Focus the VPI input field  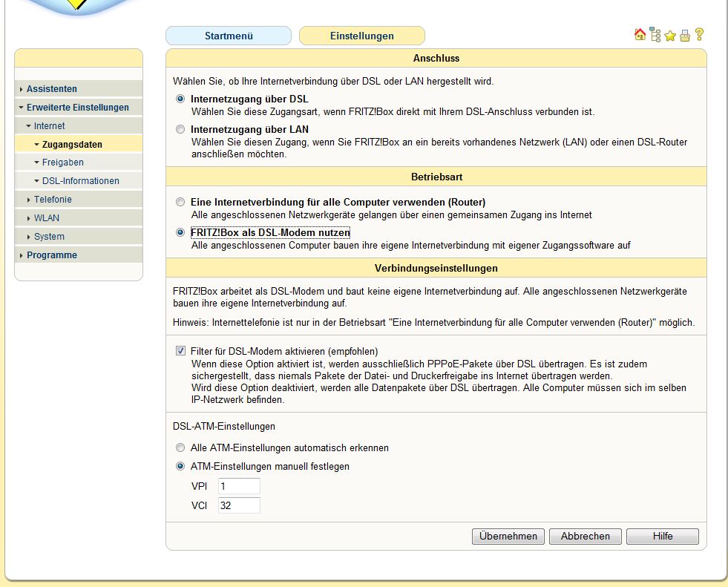click(x=239, y=486)
